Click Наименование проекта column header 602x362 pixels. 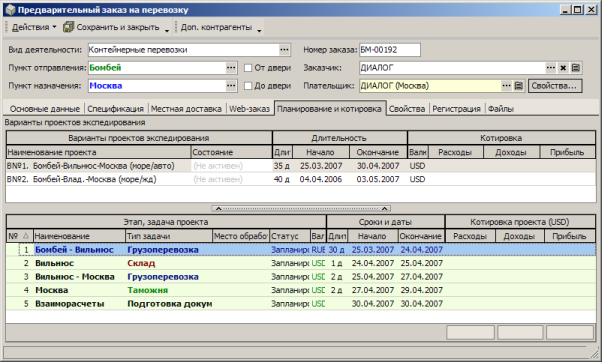(99, 152)
